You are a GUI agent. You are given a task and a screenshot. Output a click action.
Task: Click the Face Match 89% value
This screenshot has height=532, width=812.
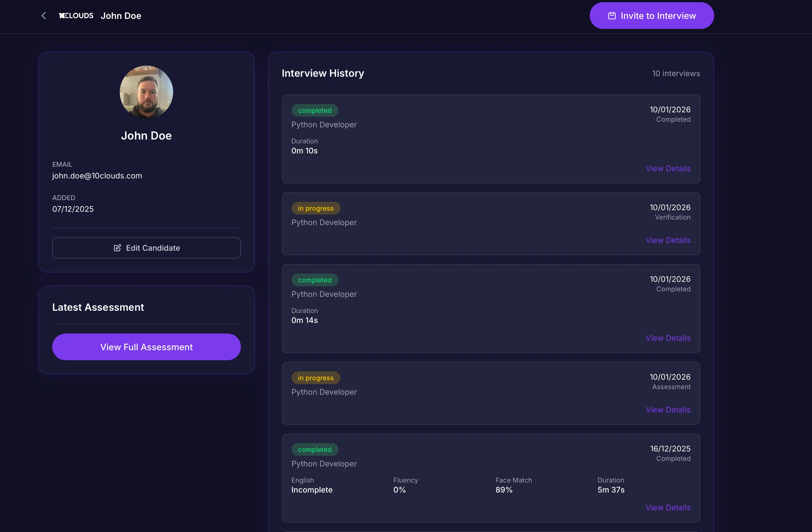(504, 490)
